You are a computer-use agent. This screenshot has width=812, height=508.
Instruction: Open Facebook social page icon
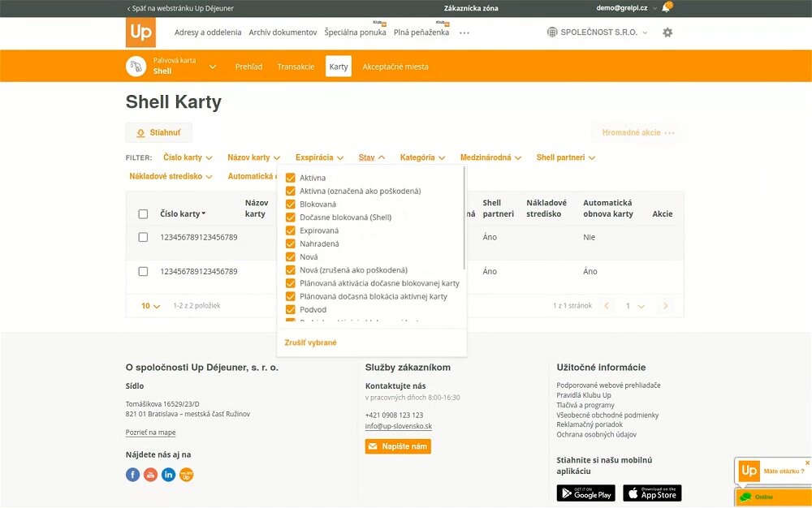tap(132, 475)
